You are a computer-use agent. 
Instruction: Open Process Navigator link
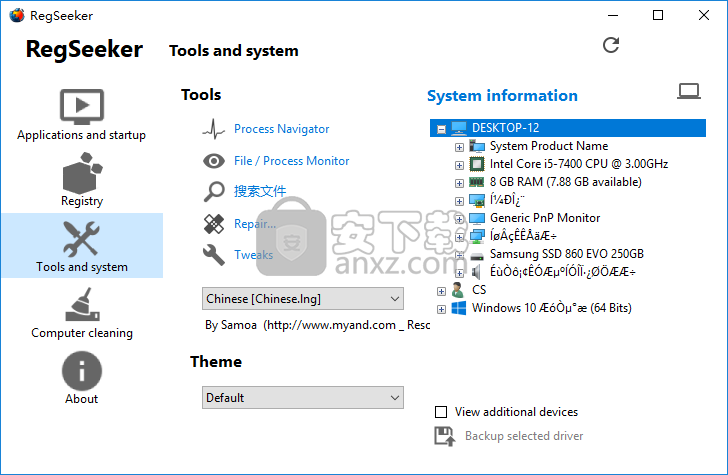(281, 129)
